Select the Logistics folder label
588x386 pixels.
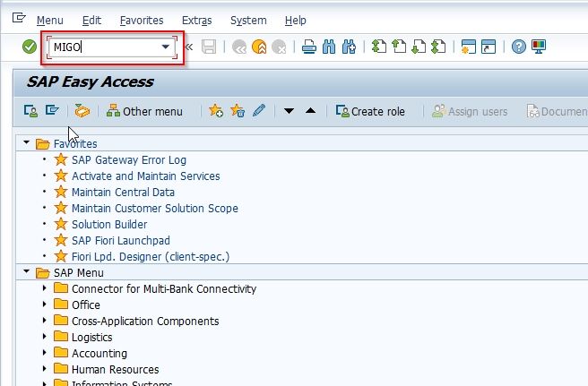(x=91, y=338)
